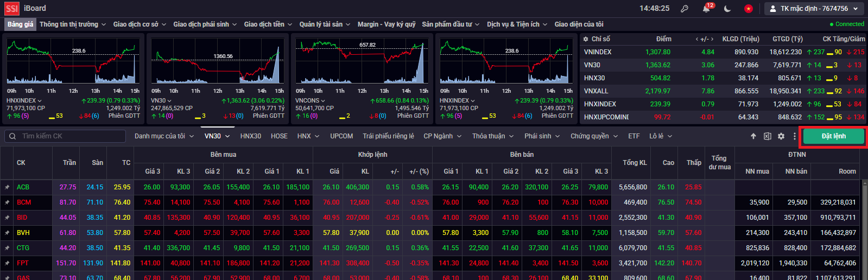Pin the FPT stock row
The height and width of the screenshot is (280, 868).
point(7,263)
